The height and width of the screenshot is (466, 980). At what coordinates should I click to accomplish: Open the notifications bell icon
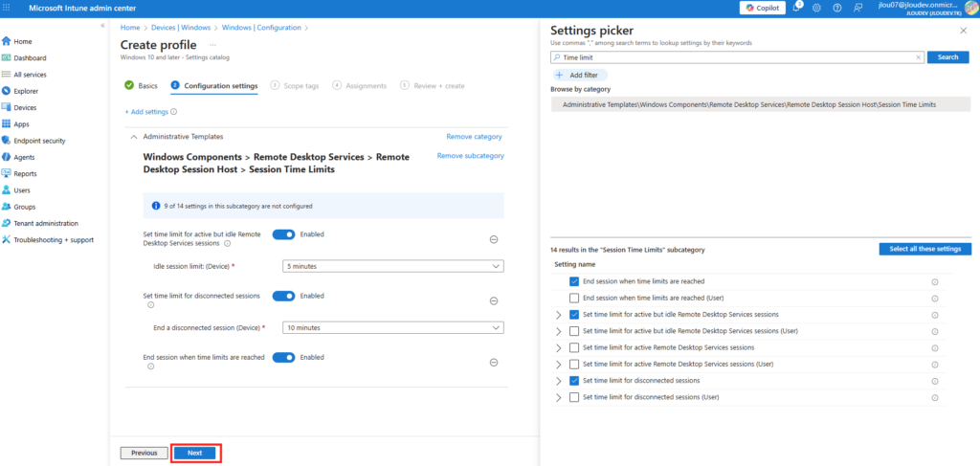click(796, 8)
